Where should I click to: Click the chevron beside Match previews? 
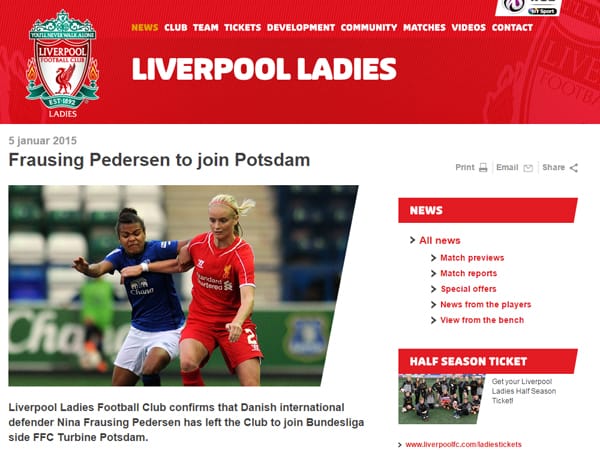tap(434, 258)
